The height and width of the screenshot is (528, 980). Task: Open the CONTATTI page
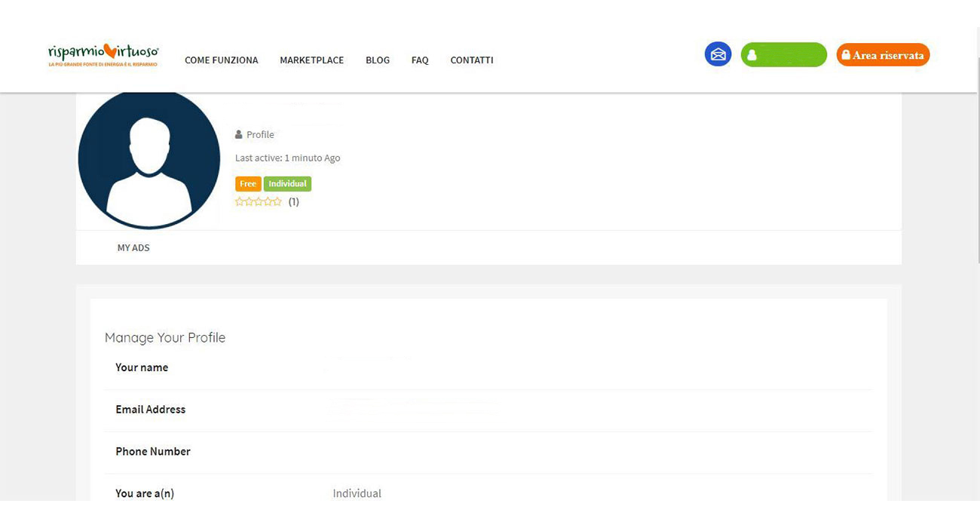[x=472, y=60]
